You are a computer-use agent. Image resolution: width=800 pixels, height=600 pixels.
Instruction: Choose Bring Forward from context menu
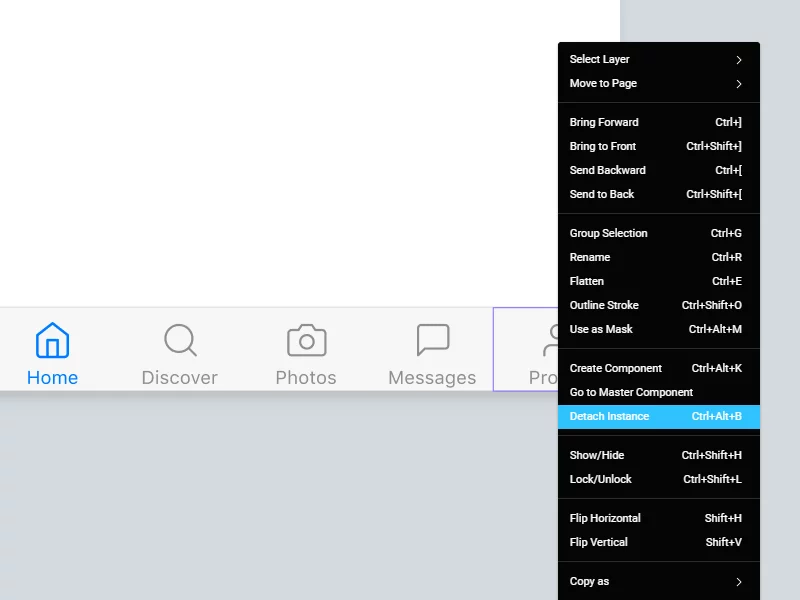coord(659,122)
